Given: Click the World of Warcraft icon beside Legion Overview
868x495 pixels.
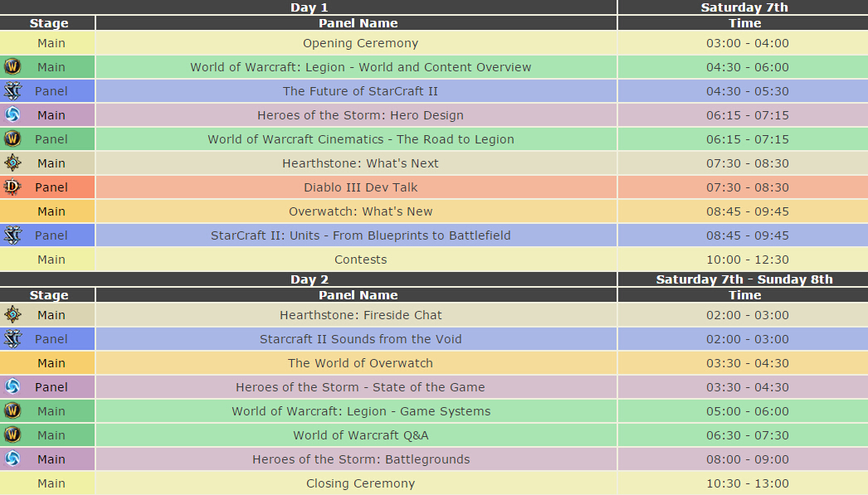Looking at the screenshot, I should [x=12, y=67].
